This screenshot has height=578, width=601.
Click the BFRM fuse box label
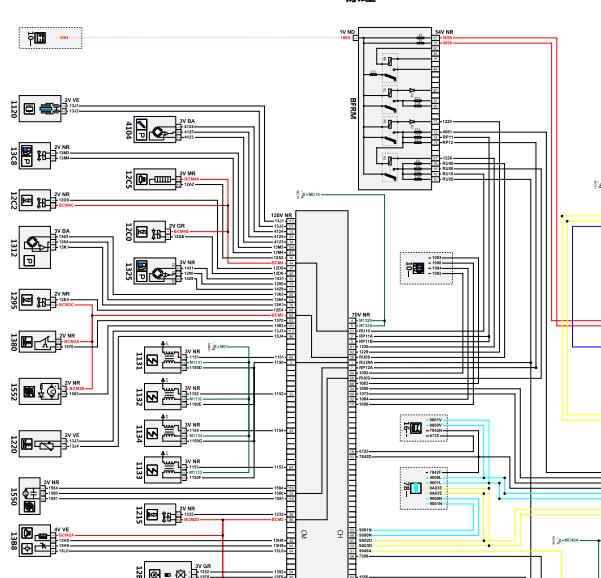tap(353, 108)
